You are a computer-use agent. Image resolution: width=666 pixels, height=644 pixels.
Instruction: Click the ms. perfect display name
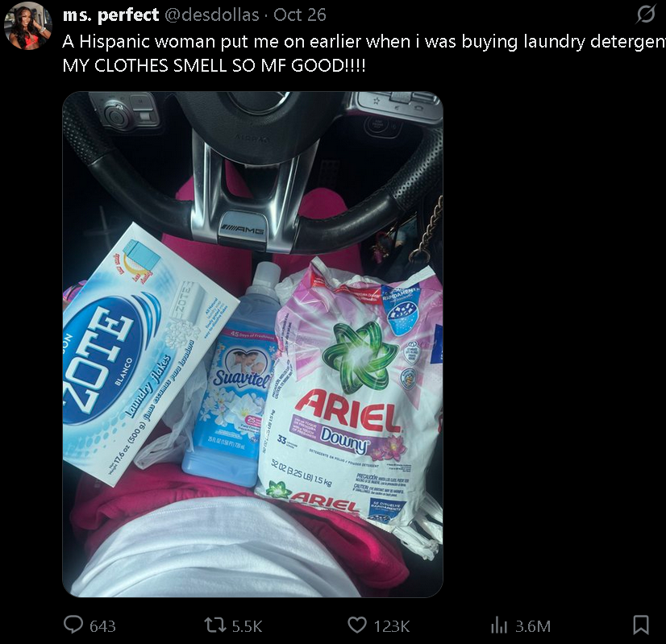(110, 15)
